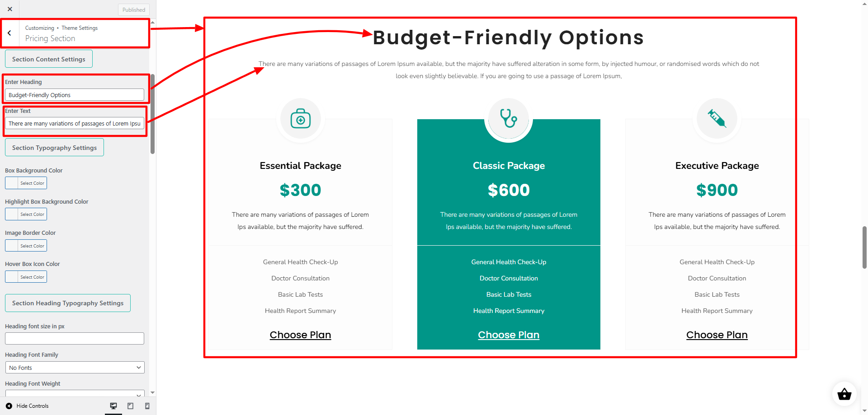Expand the Heading Font Weight dropdown
The width and height of the screenshot is (868, 415).
point(75,393)
